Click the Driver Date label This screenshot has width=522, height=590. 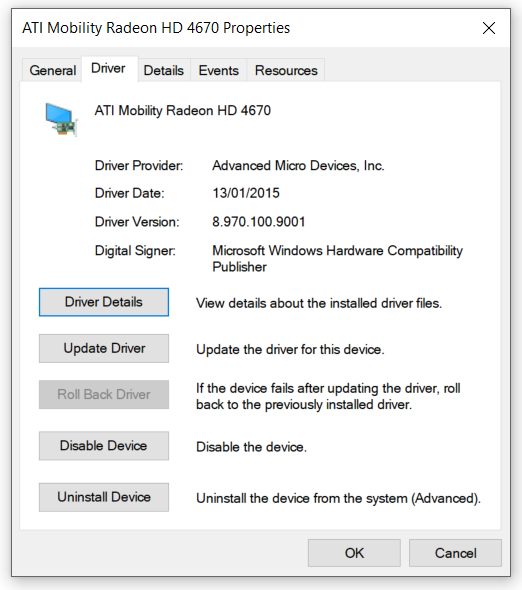pyautogui.click(x=129, y=193)
